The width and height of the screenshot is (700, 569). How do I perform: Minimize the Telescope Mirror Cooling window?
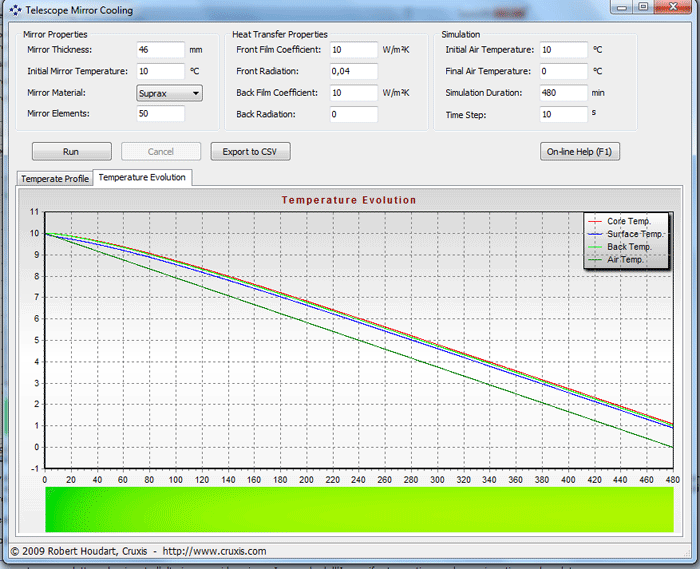(622, 7)
